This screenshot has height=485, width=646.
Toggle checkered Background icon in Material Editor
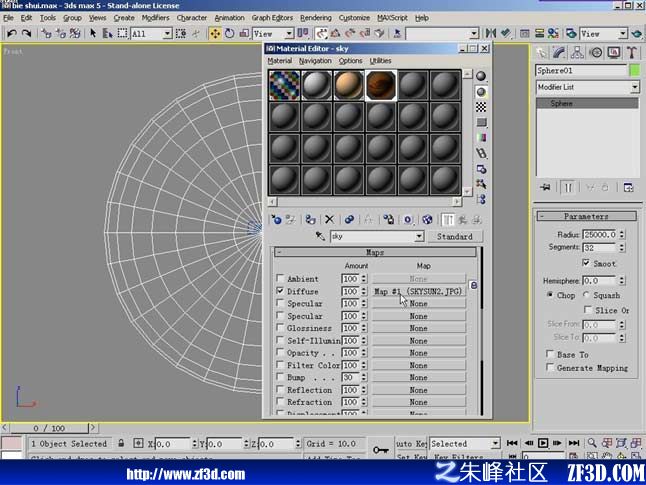[x=481, y=107]
